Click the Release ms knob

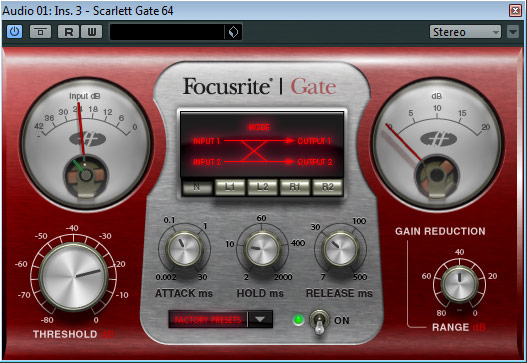(340, 249)
